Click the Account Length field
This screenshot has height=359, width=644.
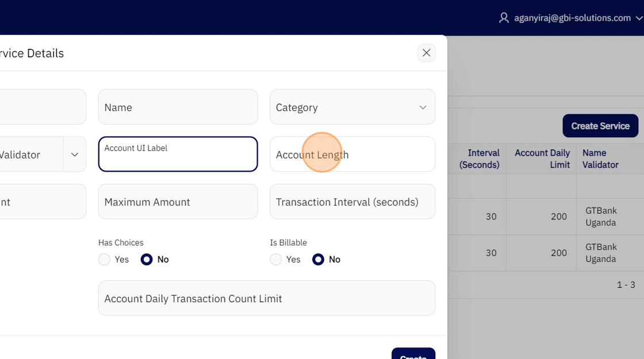[352, 155]
